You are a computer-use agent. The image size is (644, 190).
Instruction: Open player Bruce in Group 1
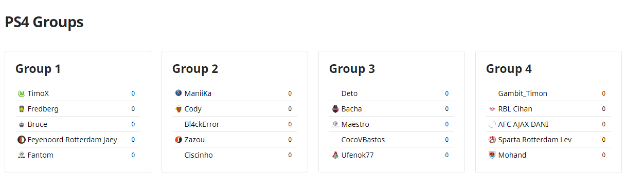pyautogui.click(x=38, y=124)
